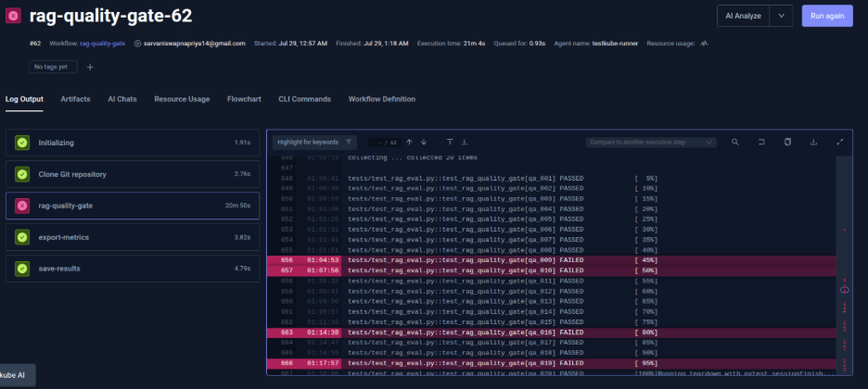Viewport: 868px width, 389px height.
Task: Select the Log Output tab
Action: (x=24, y=99)
